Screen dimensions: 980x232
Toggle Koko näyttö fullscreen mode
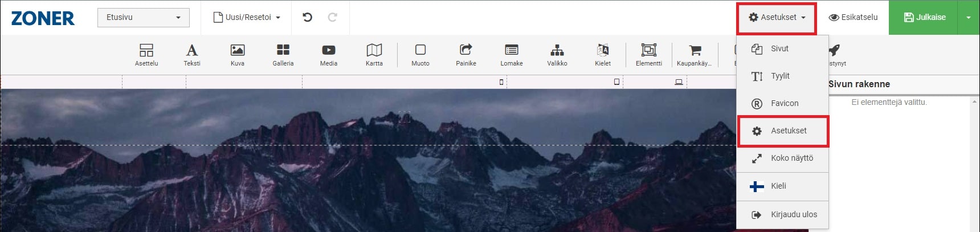click(791, 158)
